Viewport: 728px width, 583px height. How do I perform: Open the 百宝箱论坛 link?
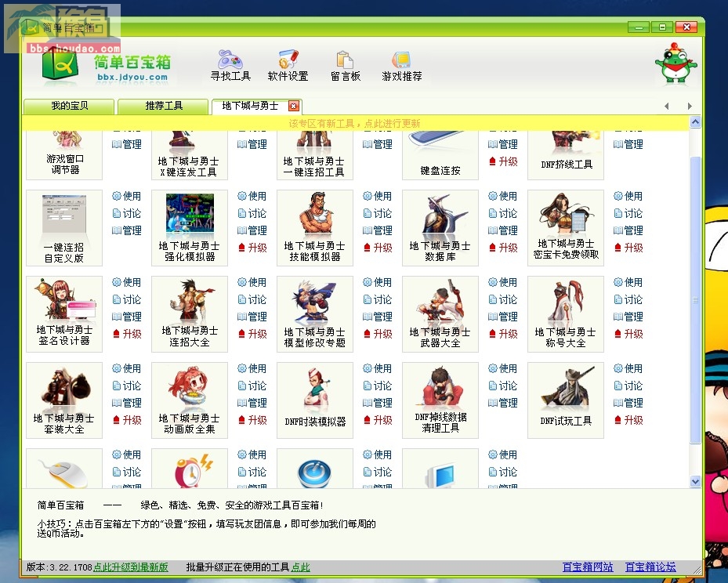click(650, 567)
